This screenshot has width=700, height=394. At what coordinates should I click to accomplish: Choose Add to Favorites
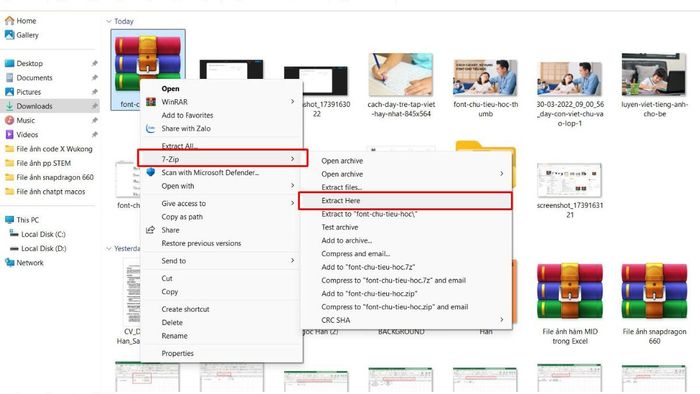pos(187,115)
